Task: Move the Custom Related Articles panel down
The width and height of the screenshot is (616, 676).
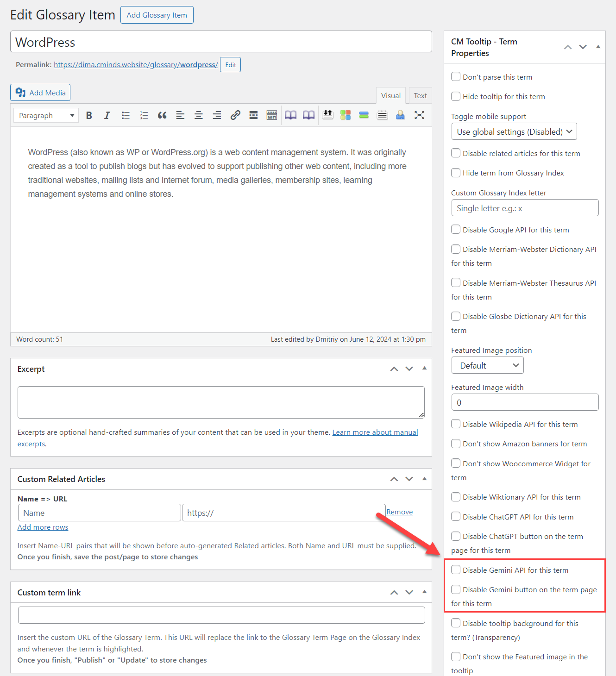Action: coord(409,479)
